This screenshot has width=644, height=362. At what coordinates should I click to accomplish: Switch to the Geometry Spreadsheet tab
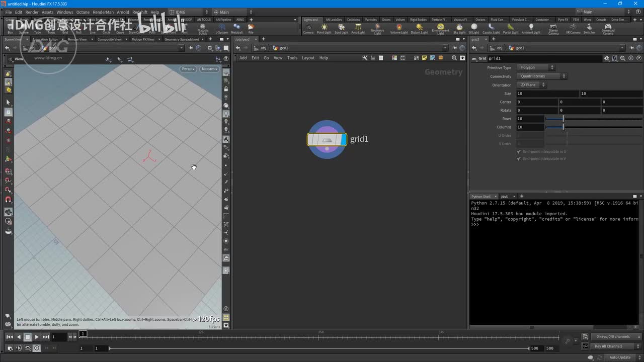pyautogui.click(x=182, y=39)
